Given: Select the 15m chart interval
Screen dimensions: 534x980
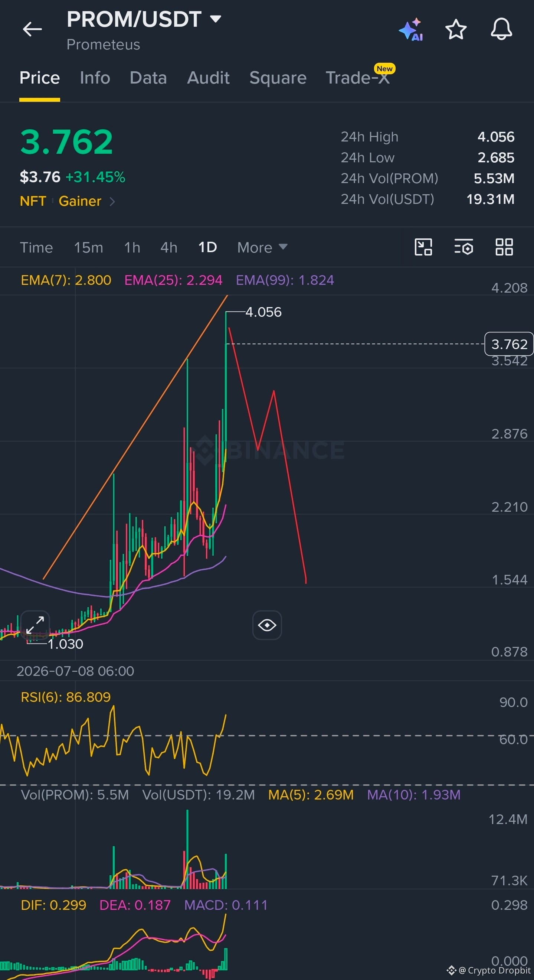Looking at the screenshot, I should click(89, 248).
